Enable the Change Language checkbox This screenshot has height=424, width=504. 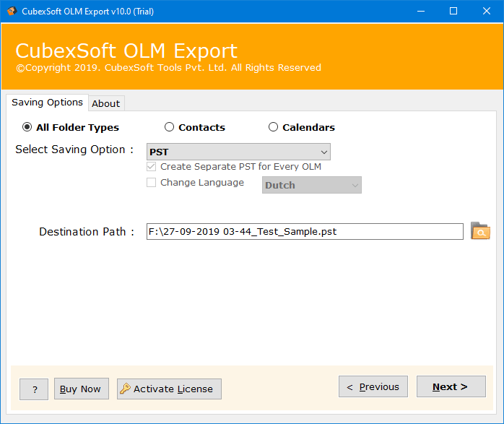pyautogui.click(x=152, y=183)
